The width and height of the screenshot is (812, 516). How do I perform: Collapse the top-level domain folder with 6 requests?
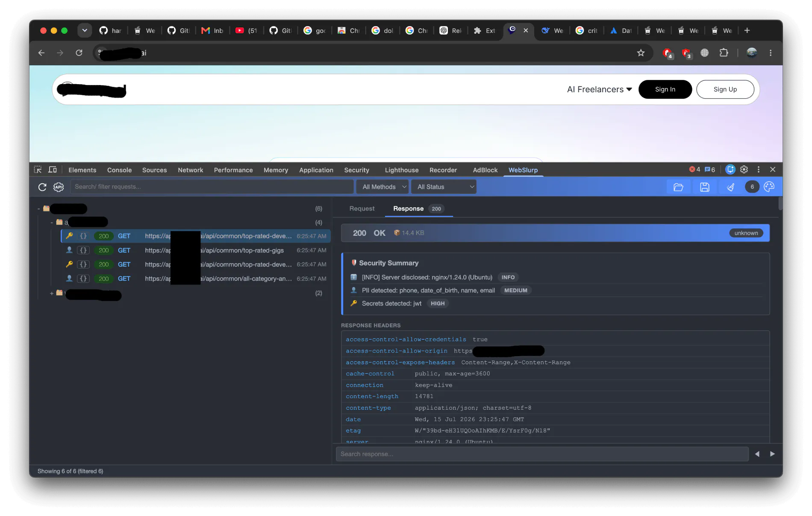(x=38, y=209)
